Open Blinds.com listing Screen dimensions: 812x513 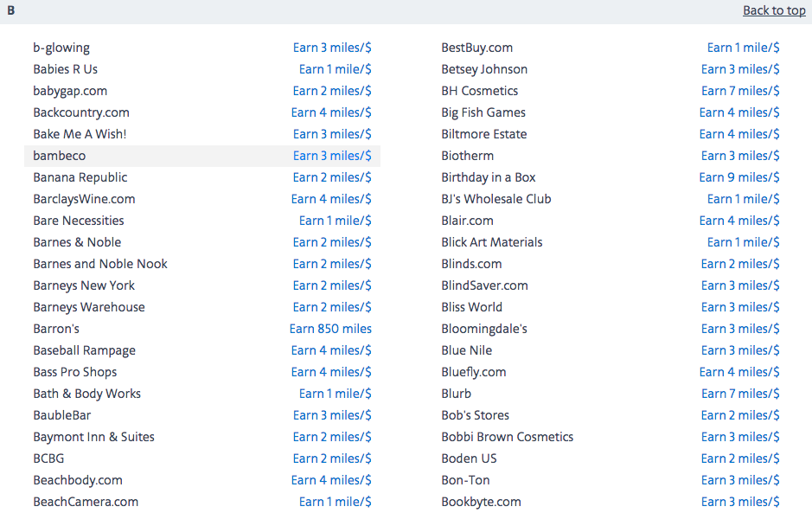point(471,264)
